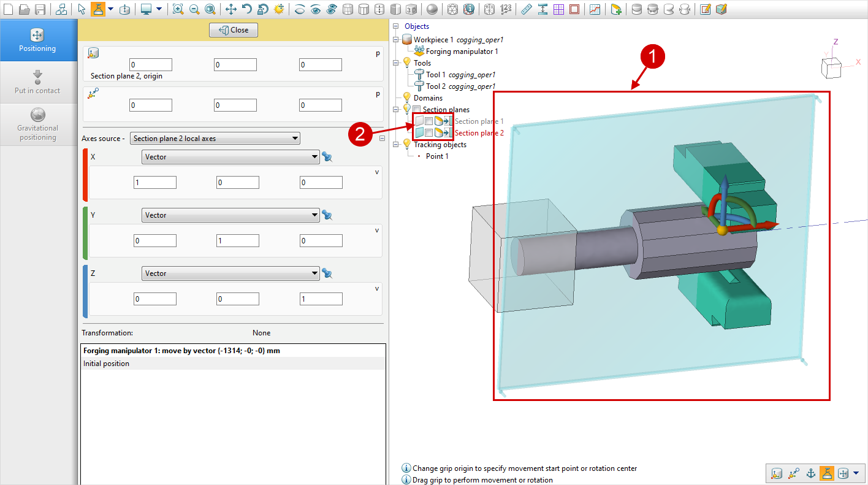868x485 pixels.
Task: Click the mouse pointer select tool icon
Action: [82, 9]
